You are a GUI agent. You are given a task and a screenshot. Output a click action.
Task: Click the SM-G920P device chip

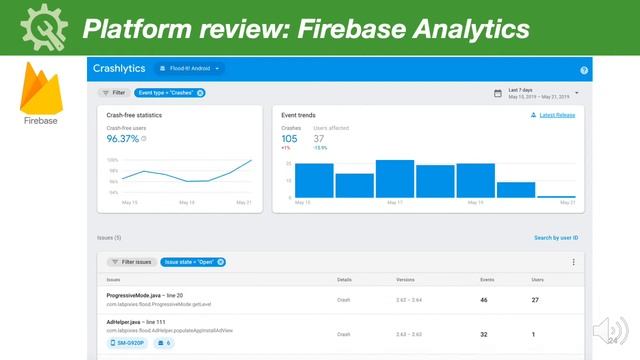(127, 343)
